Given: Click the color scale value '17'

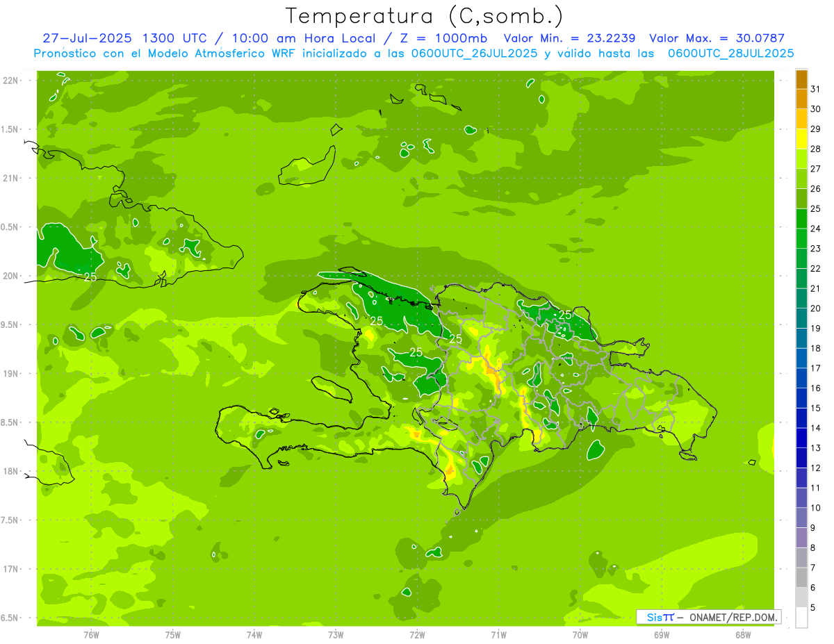Looking at the screenshot, I should [x=815, y=368].
